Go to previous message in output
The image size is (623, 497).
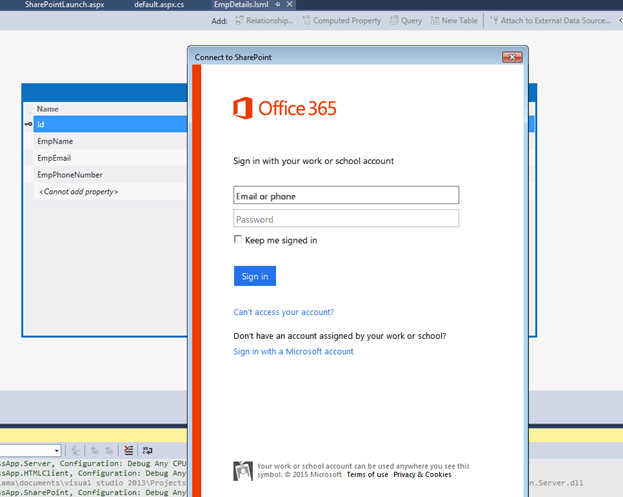95,451
